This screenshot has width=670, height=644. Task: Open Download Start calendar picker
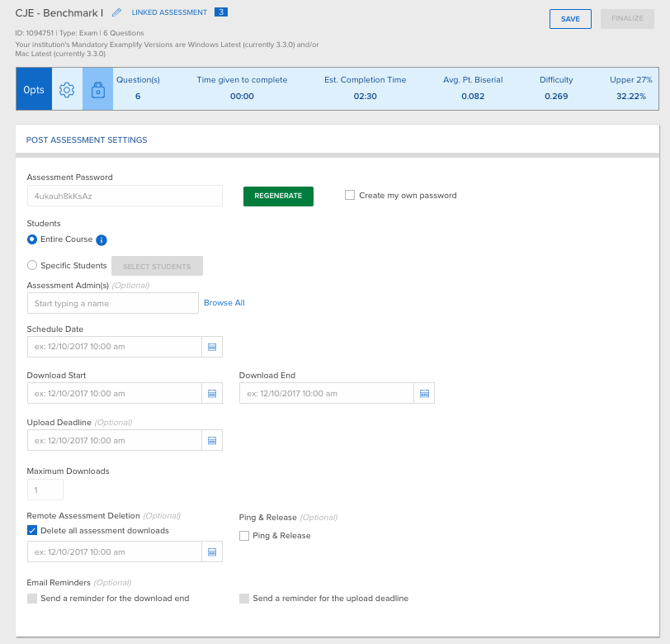point(212,393)
